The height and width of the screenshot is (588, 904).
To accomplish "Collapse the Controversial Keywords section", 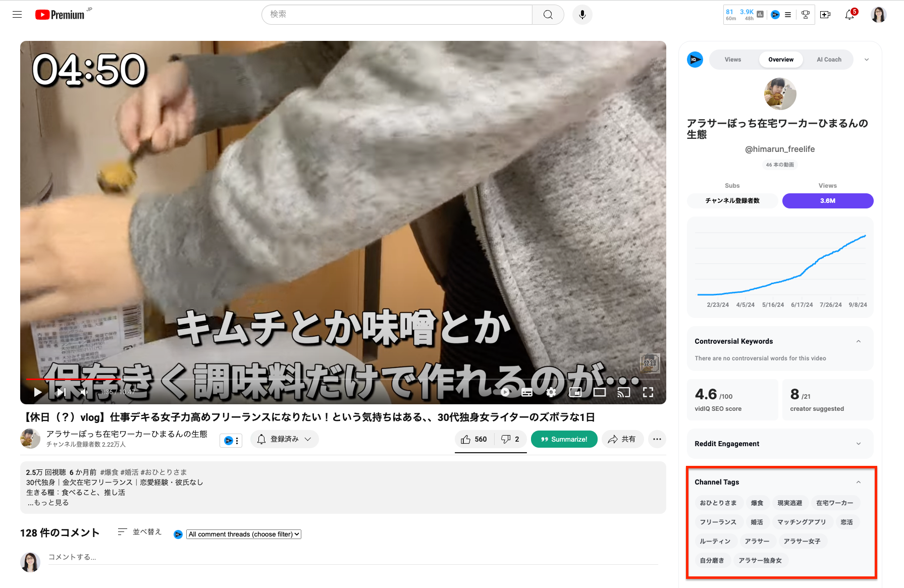I will [x=859, y=342].
